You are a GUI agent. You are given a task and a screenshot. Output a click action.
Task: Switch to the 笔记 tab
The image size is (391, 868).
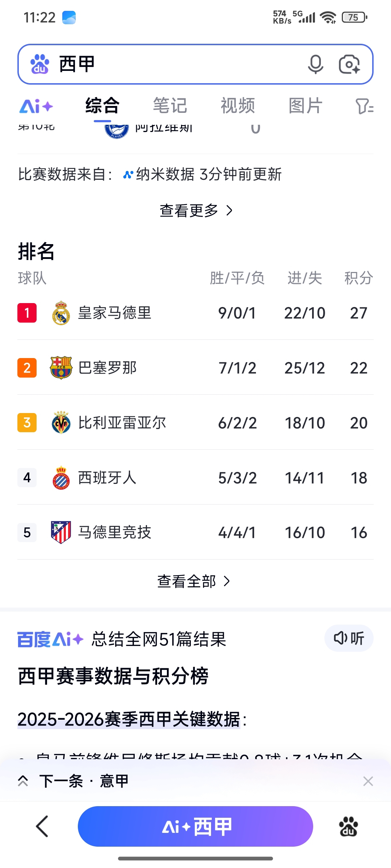point(170,106)
